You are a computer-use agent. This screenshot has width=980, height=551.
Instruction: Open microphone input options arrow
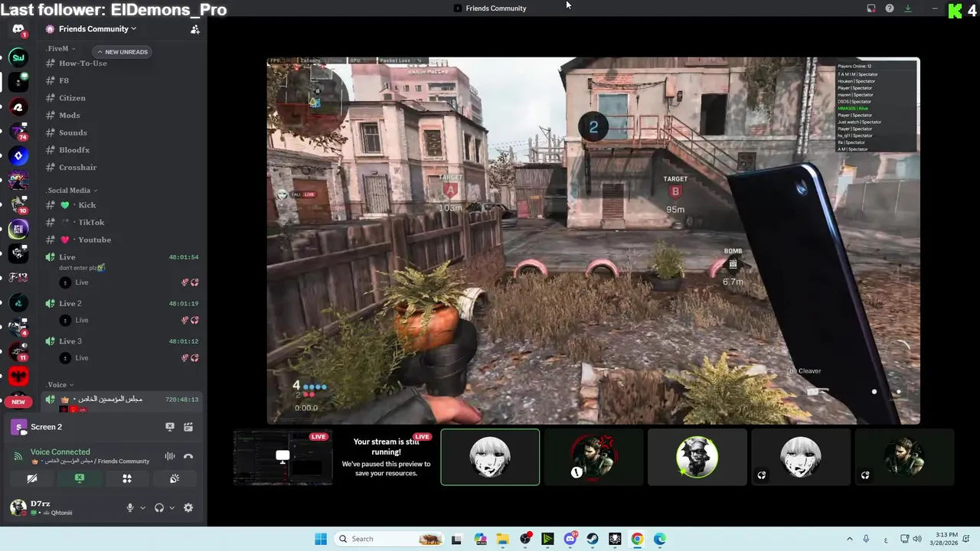tap(142, 508)
